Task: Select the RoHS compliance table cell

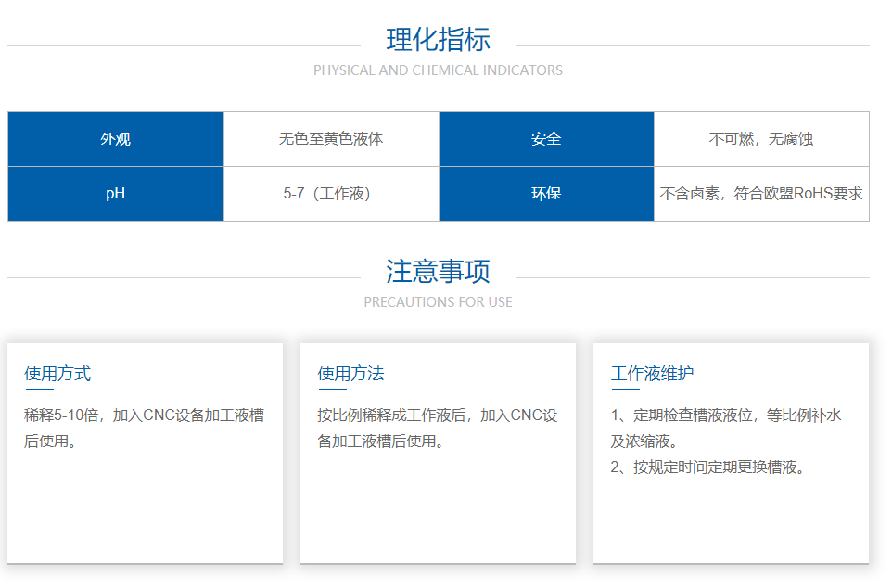Action: (761, 194)
